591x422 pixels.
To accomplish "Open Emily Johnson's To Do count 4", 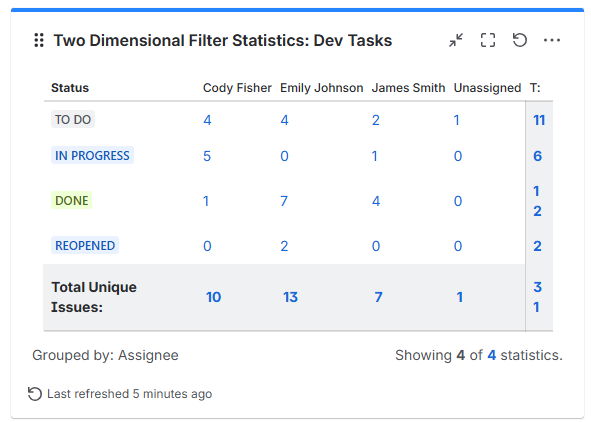I will 285,120.
